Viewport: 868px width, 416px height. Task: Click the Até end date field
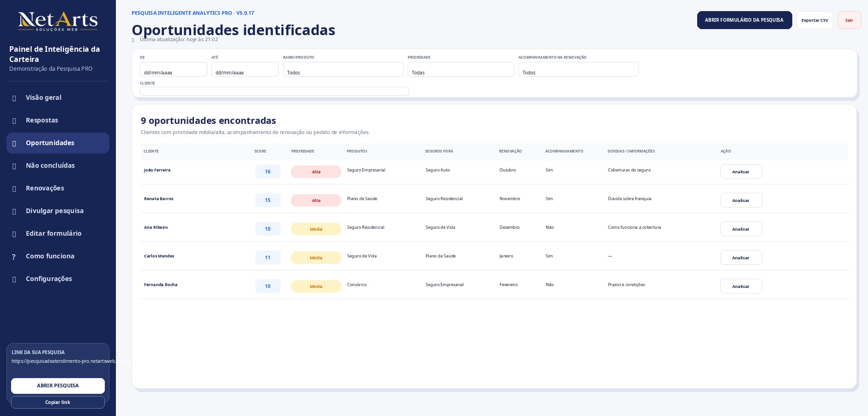pyautogui.click(x=245, y=69)
